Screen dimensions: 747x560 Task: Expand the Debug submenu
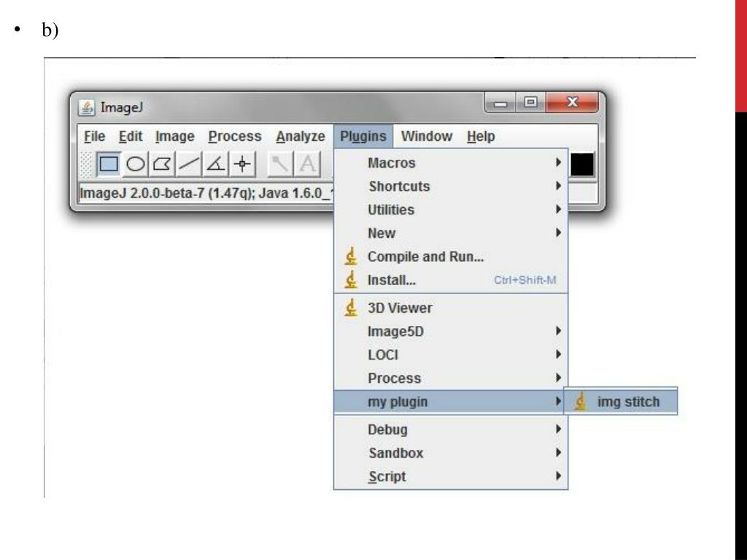(451, 429)
